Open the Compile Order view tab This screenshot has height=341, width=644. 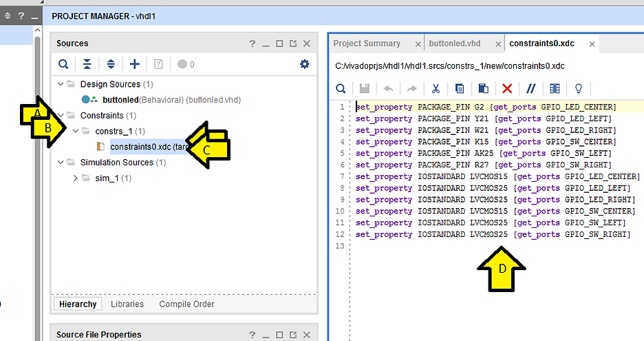(x=187, y=304)
